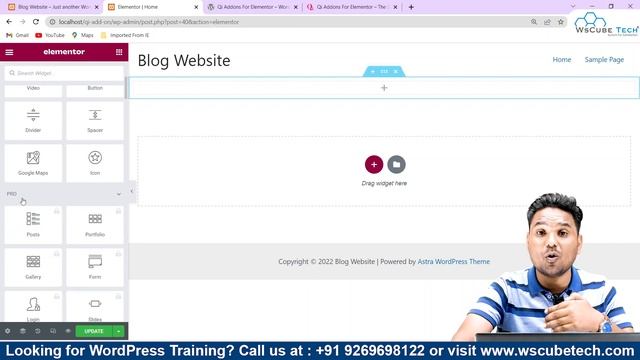Open the Astra WordPress Theme link
This screenshot has height=360, width=640.
click(453, 262)
